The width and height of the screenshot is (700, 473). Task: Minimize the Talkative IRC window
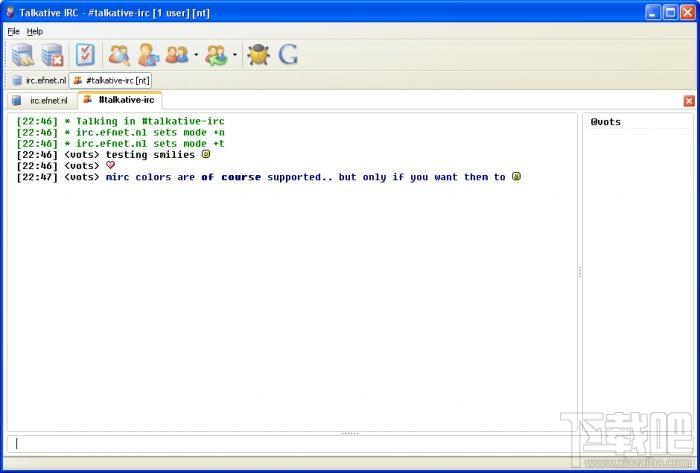coord(653,12)
